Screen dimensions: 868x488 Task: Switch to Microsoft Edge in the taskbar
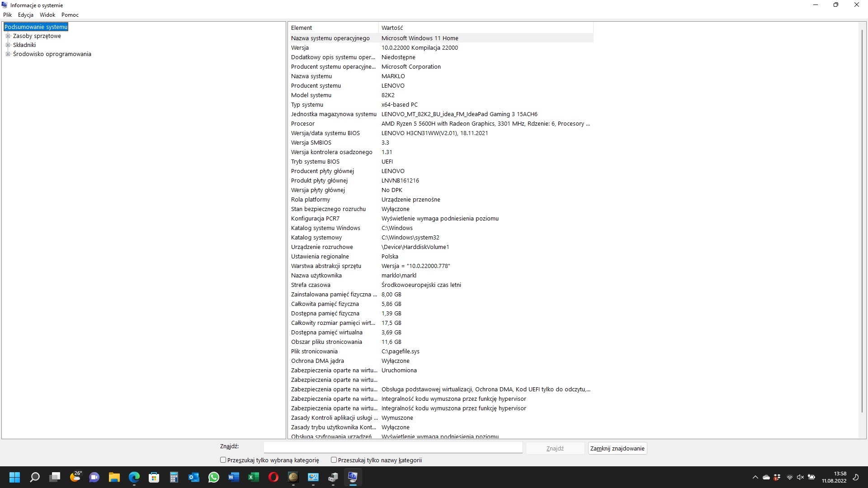pos(134,477)
